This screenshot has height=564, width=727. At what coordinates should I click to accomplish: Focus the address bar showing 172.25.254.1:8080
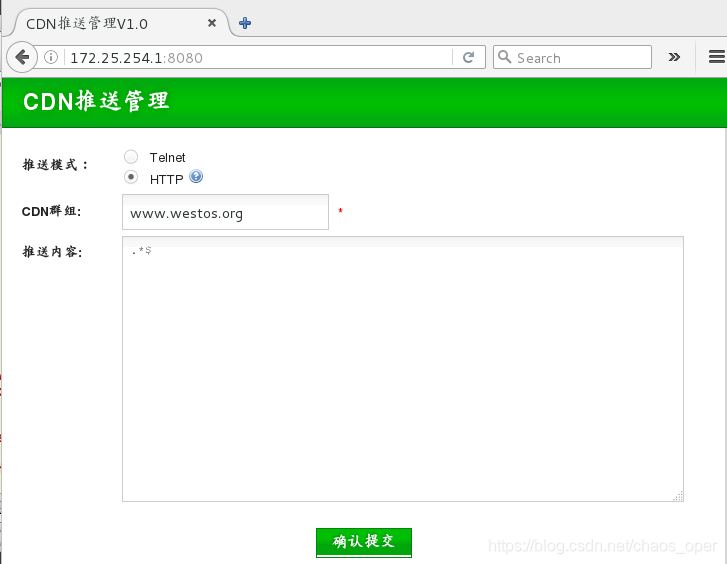click(x=258, y=58)
